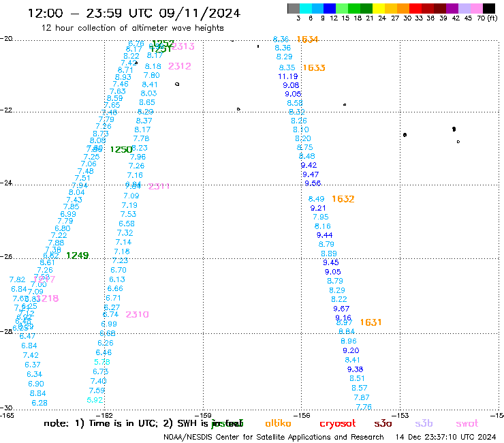Screen dimensions: 504x443
Task: Click the pink time label '2311'
Action: [x=159, y=186]
